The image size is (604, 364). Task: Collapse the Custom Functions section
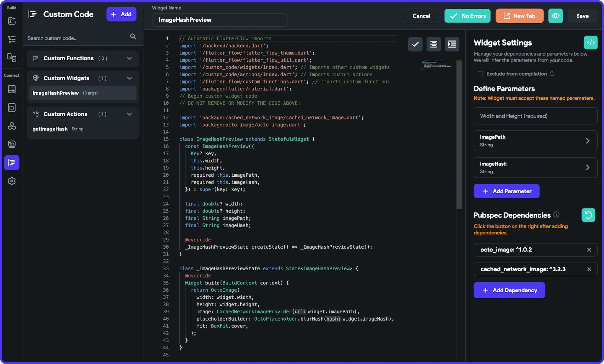(129, 58)
